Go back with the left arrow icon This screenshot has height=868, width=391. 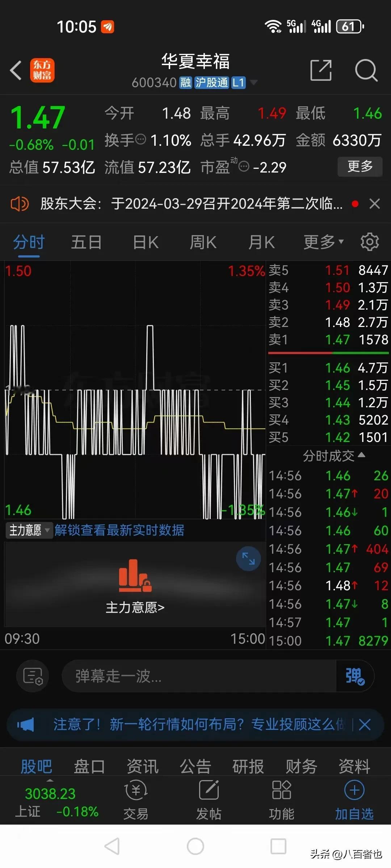(16, 70)
